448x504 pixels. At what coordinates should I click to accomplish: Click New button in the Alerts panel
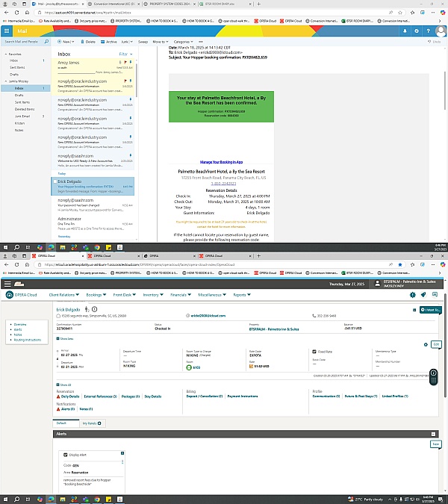tap(435, 444)
